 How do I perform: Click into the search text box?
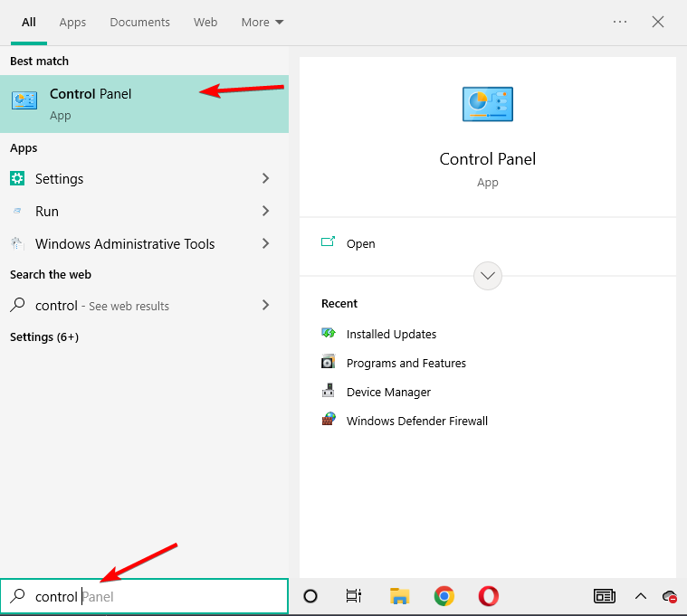pyautogui.click(x=154, y=597)
